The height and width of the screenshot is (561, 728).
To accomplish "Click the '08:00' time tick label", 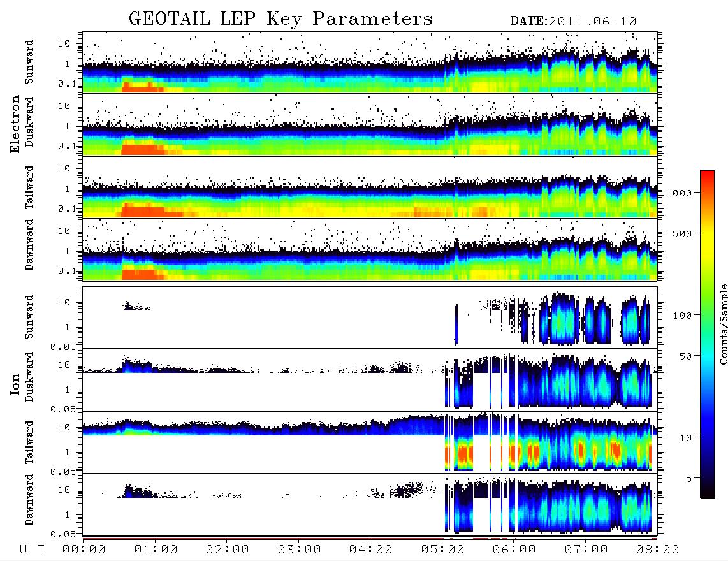I will [657, 550].
